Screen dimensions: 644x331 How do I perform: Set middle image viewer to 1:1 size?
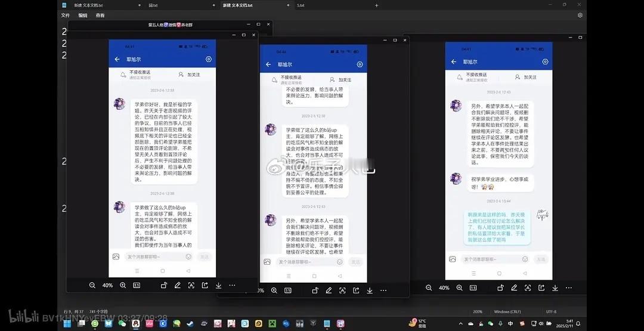(287, 290)
